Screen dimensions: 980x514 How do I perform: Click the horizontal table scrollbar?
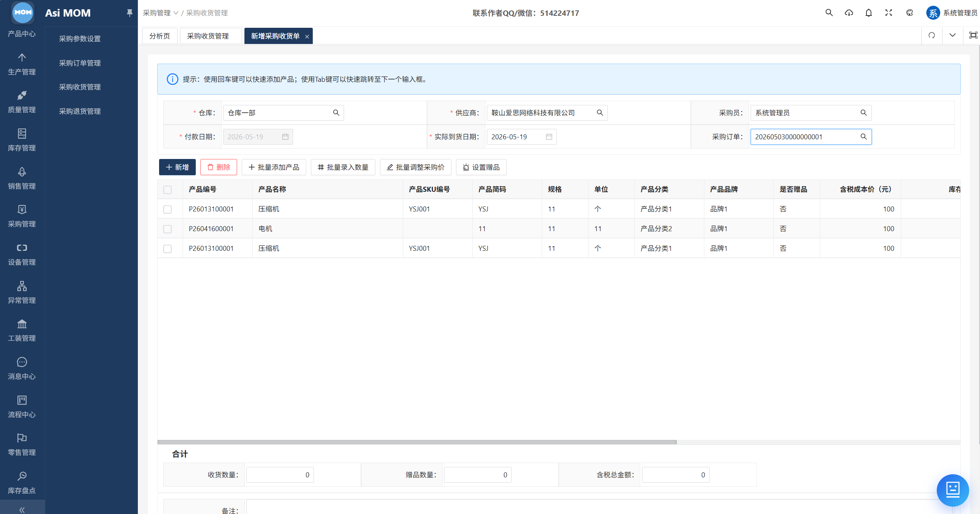click(417, 442)
